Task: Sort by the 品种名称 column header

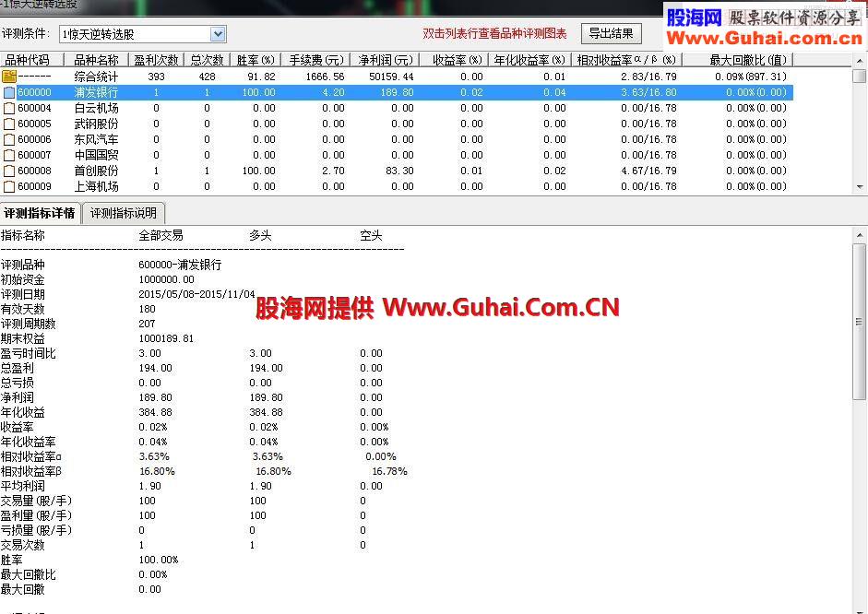Action: pyautogui.click(x=96, y=60)
